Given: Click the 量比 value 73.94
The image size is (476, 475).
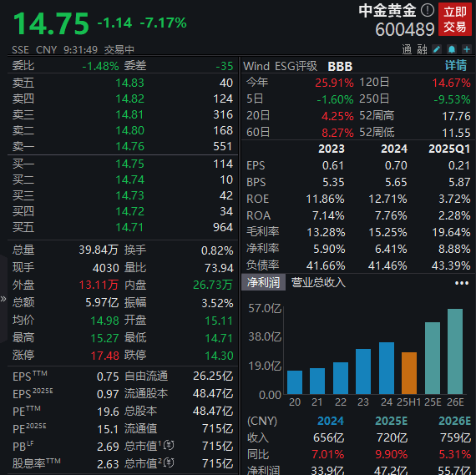Looking at the screenshot, I should click(219, 268).
